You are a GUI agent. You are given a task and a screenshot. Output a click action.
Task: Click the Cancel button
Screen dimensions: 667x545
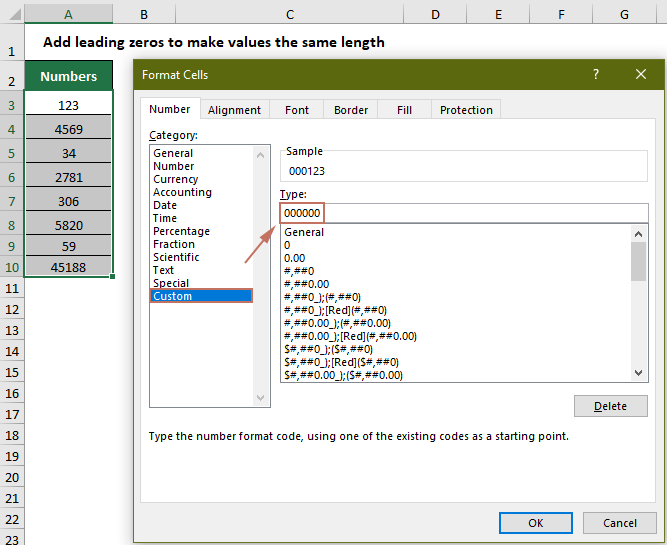pos(619,522)
